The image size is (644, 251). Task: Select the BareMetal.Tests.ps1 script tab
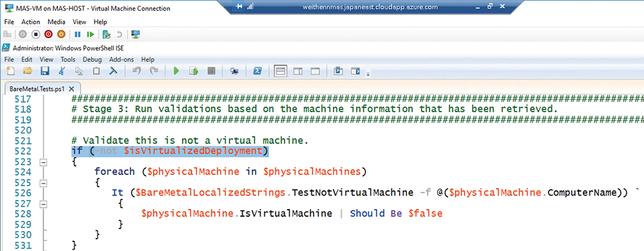pos(37,88)
